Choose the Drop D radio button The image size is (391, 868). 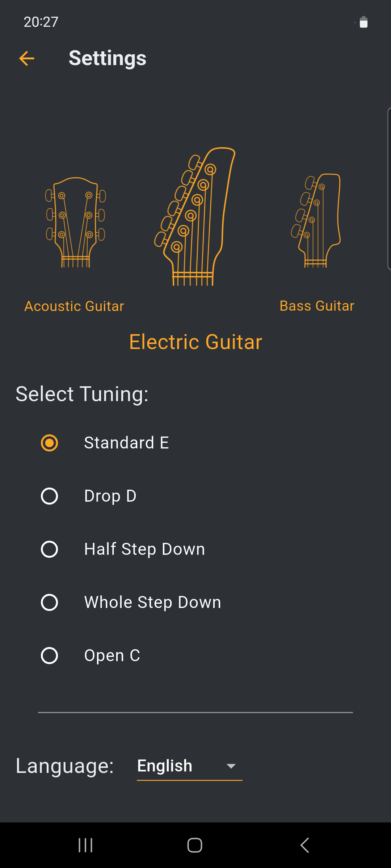pos(50,496)
